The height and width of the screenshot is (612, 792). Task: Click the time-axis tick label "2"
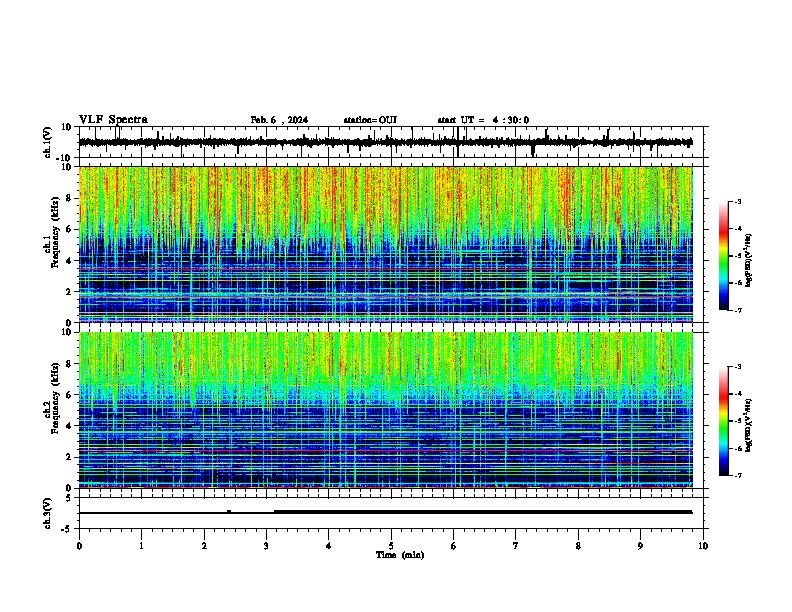click(x=204, y=546)
